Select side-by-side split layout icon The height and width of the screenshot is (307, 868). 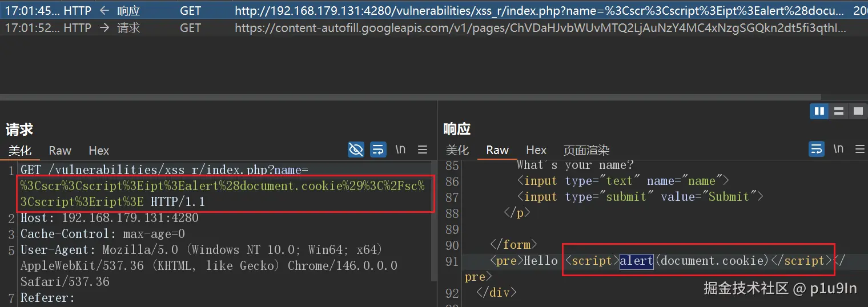click(x=819, y=111)
